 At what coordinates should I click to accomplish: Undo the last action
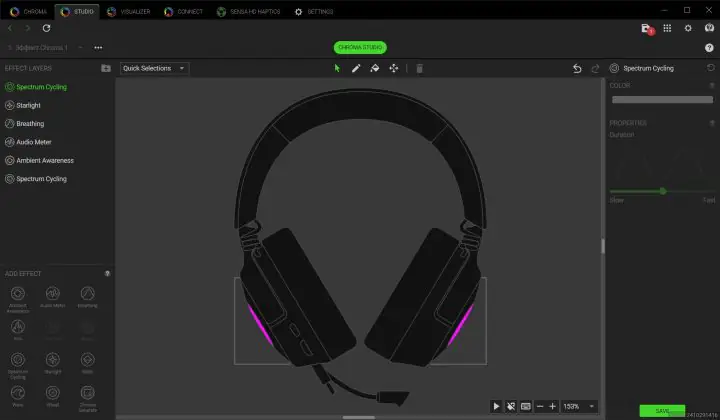pyautogui.click(x=577, y=68)
